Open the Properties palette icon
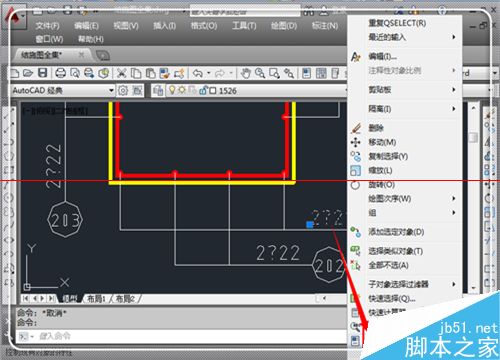 [x=306, y=73]
